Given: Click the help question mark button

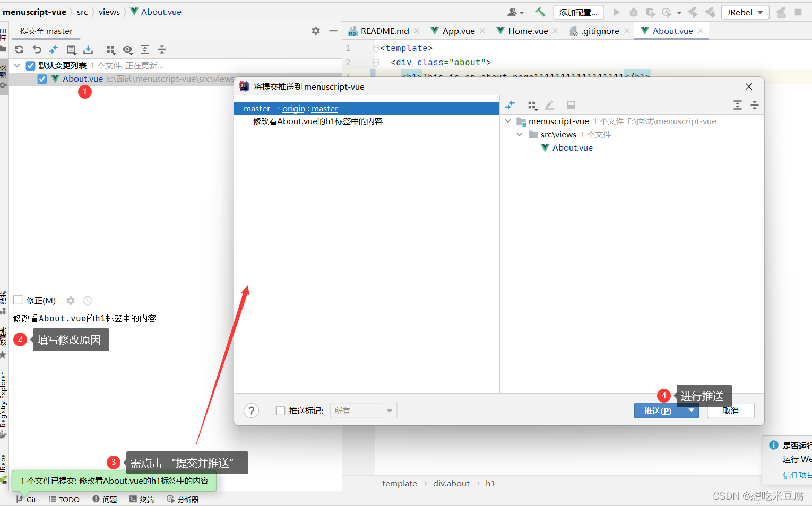Looking at the screenshot, I should coord(252,411).
